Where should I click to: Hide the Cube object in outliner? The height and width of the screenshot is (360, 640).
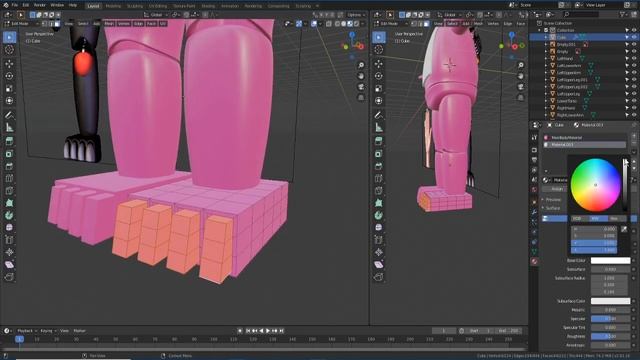(x=634, y=37)
